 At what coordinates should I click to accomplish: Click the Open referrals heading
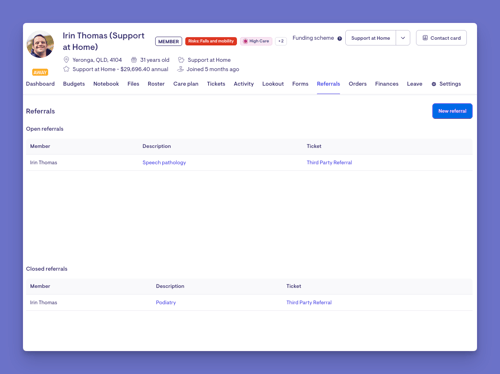(x=45, y=129)
